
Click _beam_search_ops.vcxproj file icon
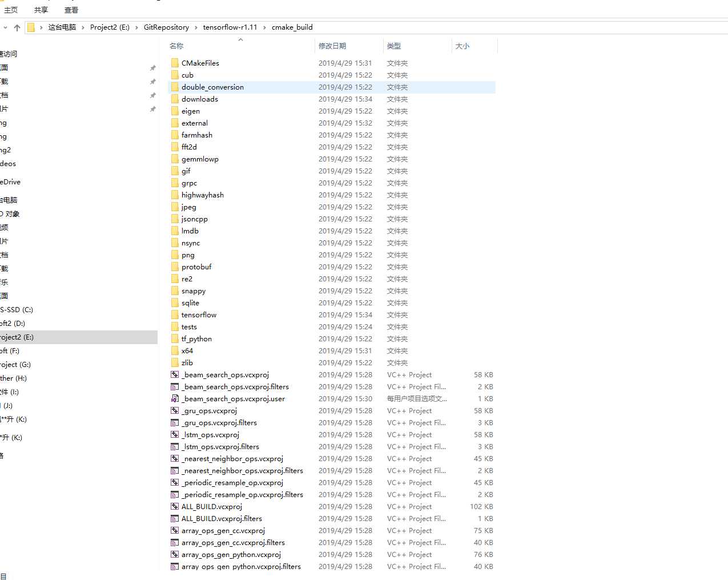click(x=175, y=374)
